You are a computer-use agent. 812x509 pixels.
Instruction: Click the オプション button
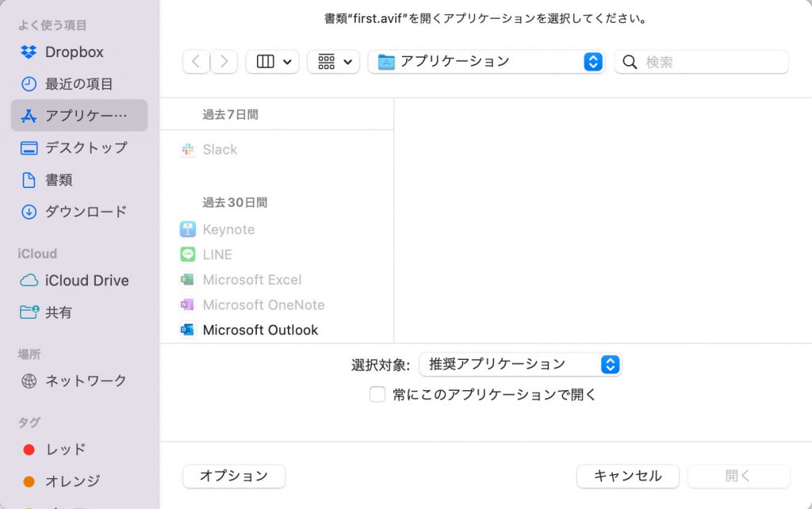point(234,476)
